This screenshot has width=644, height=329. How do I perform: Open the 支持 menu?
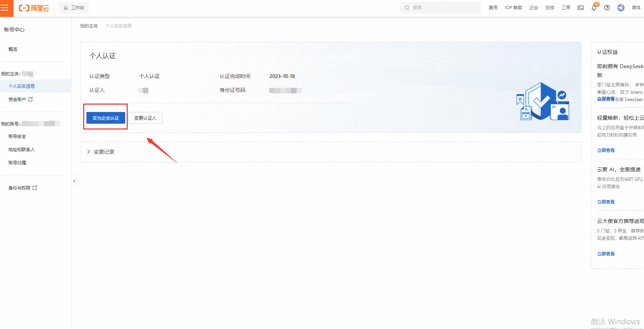550,8
